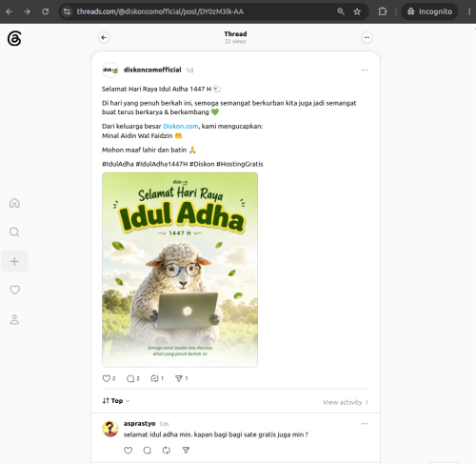This screenshot has height=464, width=476.
Task: Share the diskoncomofficial post
Action: 179,378
